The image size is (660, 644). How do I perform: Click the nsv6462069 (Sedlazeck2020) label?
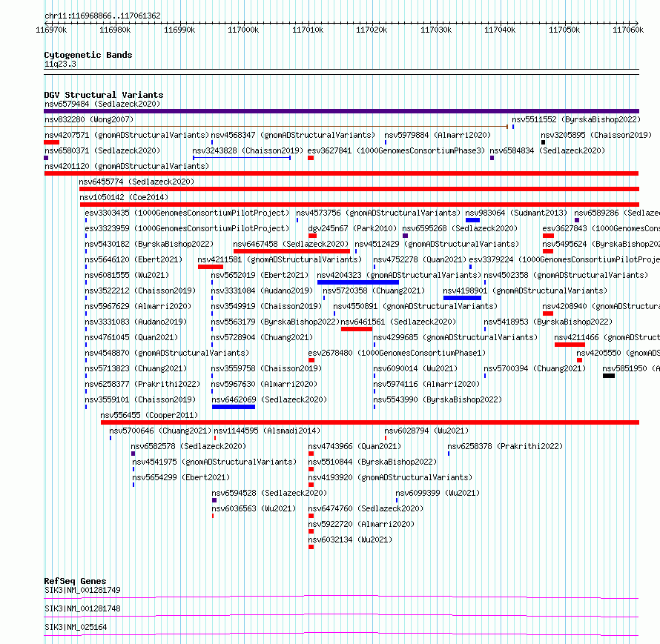pyautogui.click(x=269, y=399)
